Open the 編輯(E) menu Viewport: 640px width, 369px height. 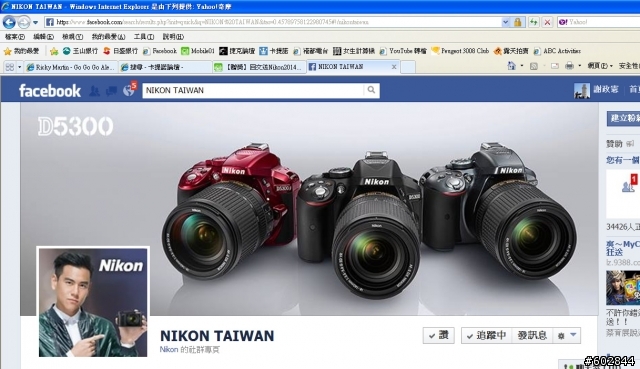click(43, 37)
